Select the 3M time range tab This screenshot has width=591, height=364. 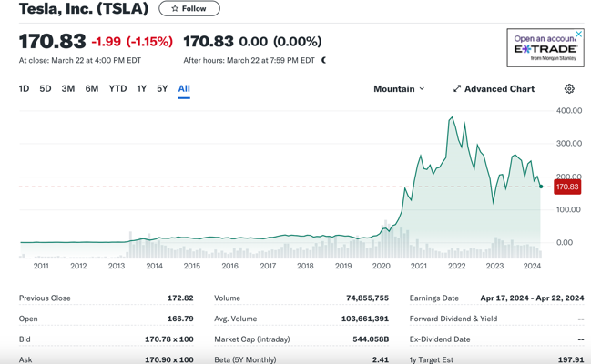[68, 89]
